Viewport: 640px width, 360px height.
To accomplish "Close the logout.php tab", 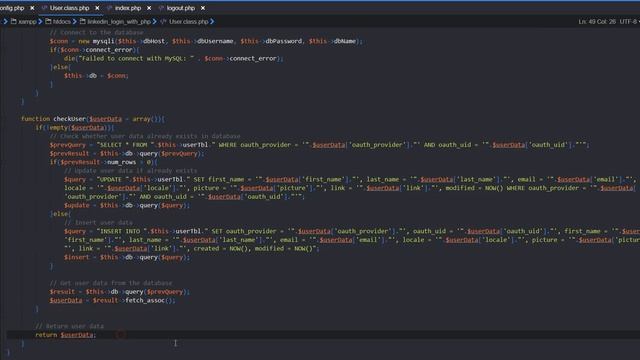I will (x=203, y=8).
